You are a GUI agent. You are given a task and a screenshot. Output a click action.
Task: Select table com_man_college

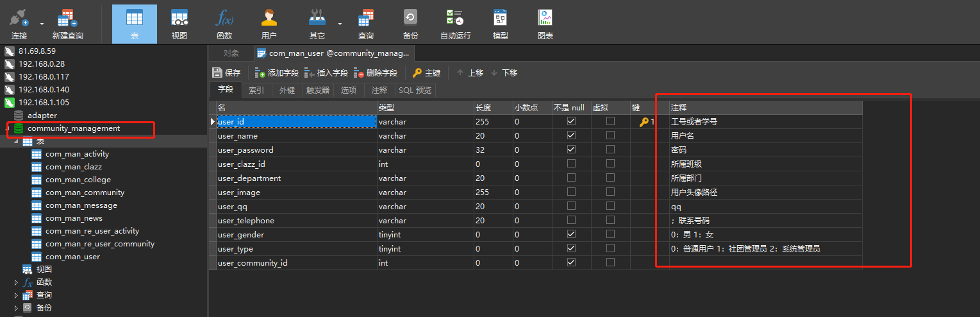click(x=78, y=180)
